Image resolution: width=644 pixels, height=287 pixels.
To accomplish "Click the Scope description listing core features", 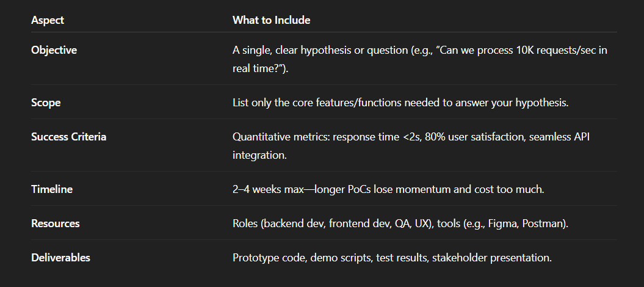I will click(x=400, y=103).
